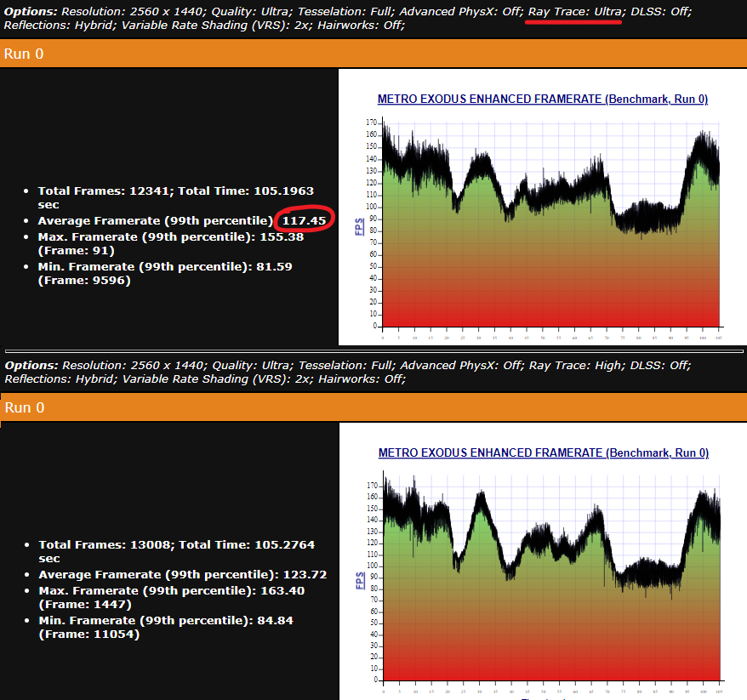Click the '170' axis value on lower chart
Screen dimensions: 747x700
point(372,486)
